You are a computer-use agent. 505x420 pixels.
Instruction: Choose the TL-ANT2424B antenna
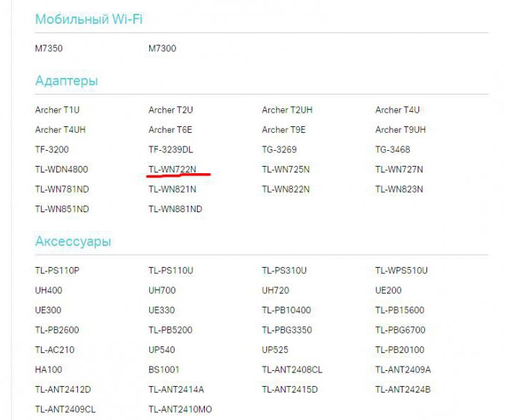tap(403, 390)
